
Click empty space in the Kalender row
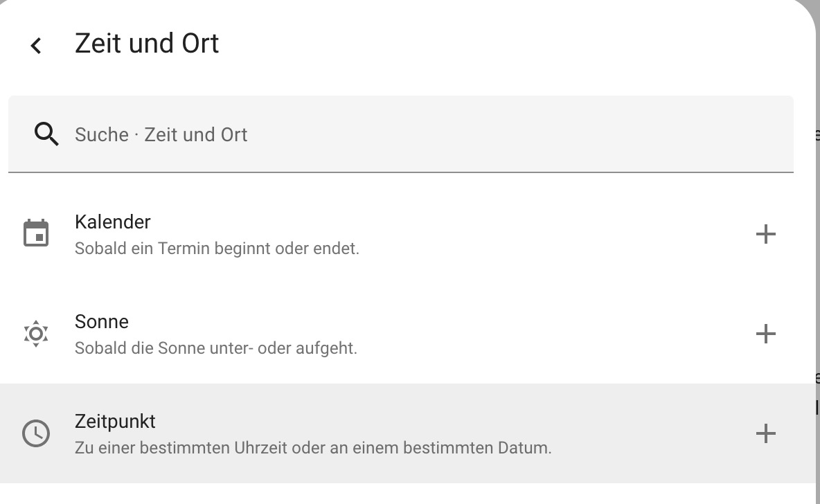tap(554, 234)
